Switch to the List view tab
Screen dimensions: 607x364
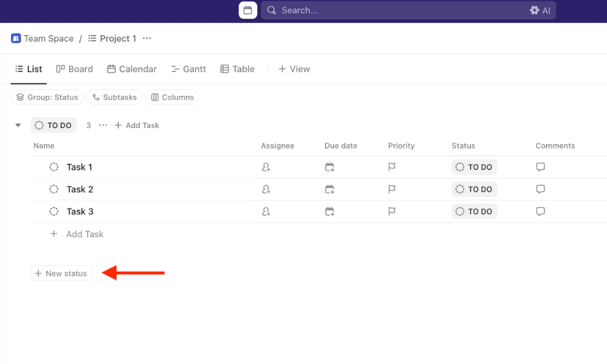point(29,69)
